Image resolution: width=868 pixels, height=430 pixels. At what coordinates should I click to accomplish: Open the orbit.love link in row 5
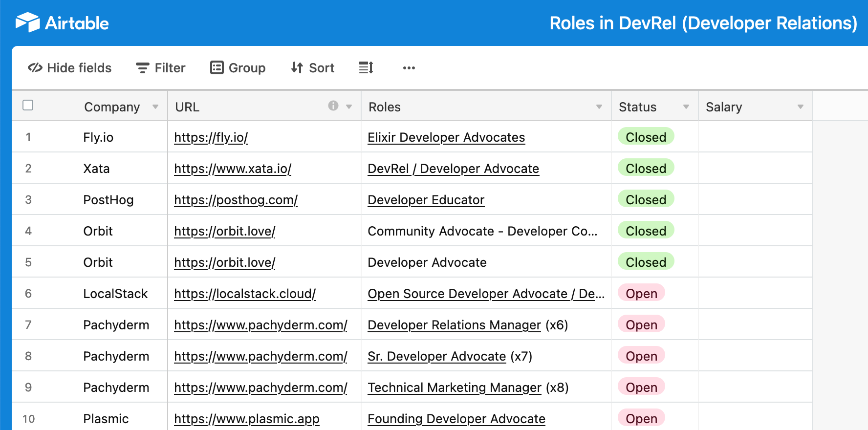225,262
